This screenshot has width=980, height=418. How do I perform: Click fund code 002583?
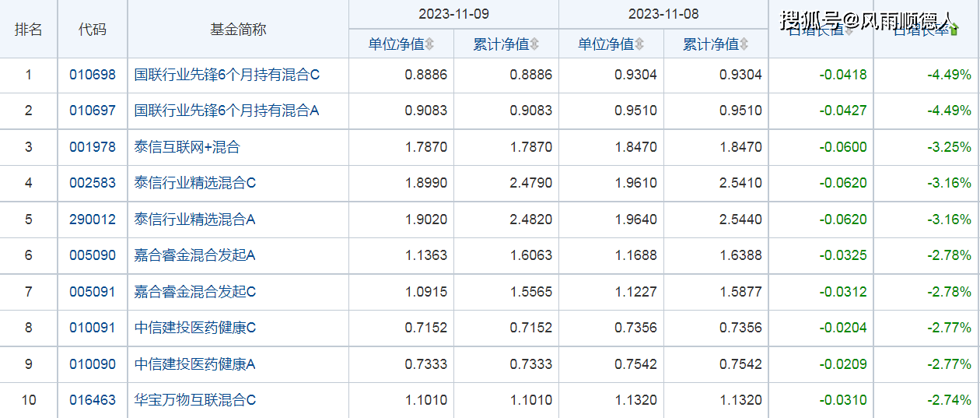(93, 184)
